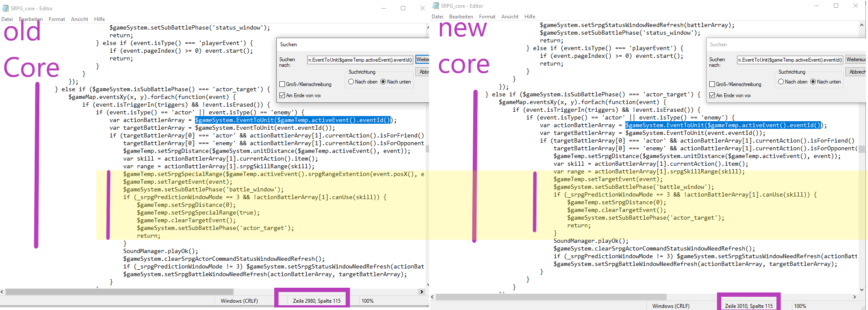Focus Suchen nach input field in left dialog
Viewport: 868px width, 310px height.
coord(360,60)
